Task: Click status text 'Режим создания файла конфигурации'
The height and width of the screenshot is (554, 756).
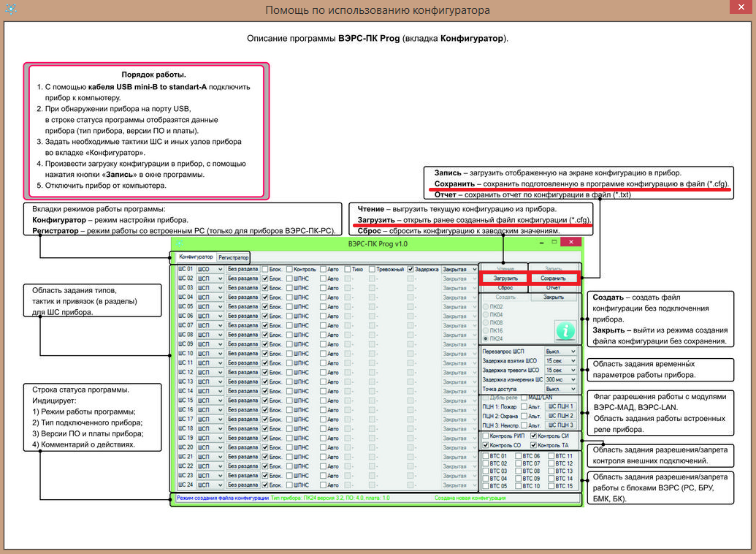Action: [x=223, y=498]
